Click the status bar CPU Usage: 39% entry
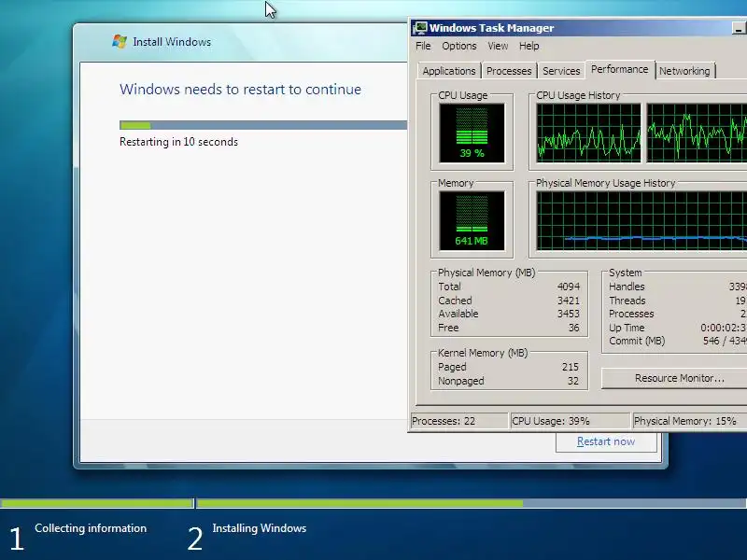 tap(570, 421)
